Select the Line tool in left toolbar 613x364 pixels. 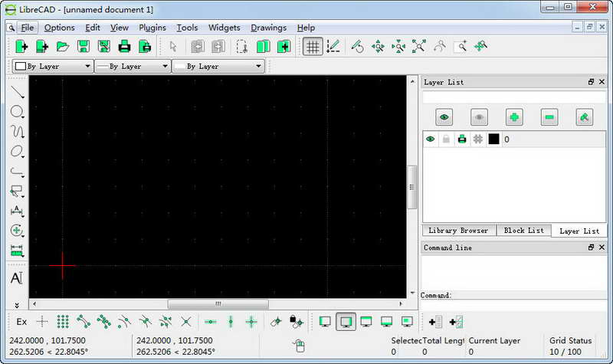17,92
